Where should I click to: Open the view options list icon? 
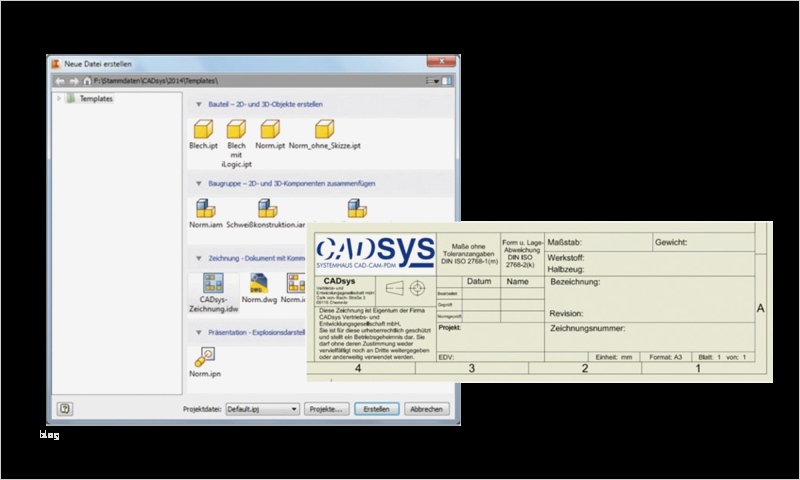[433, 81]
